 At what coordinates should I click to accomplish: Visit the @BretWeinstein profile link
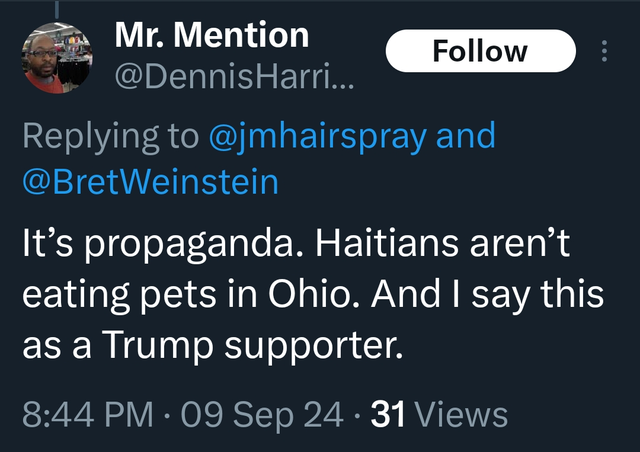[151, 181]
